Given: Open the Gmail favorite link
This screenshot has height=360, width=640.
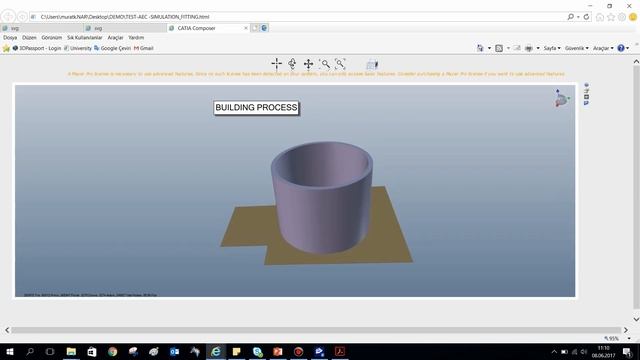Looking at the screenshot, I should (144, 48).
